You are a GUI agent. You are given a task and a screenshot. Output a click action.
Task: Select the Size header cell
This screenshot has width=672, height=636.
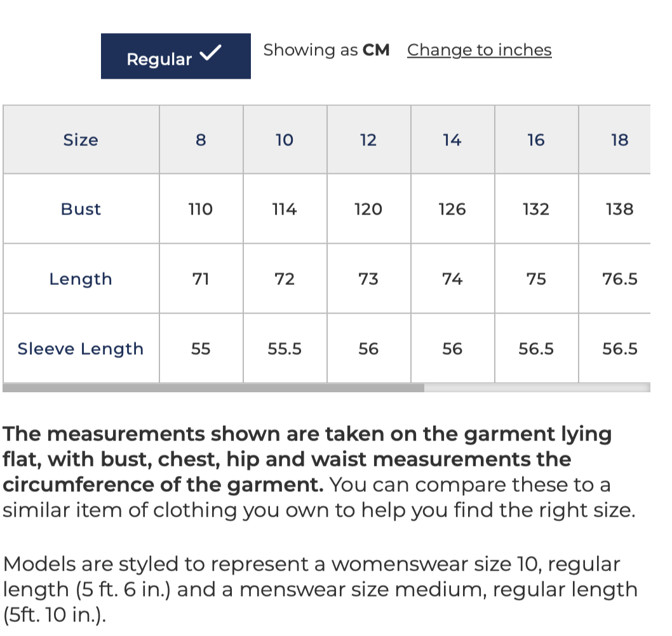tap(81, 140)
